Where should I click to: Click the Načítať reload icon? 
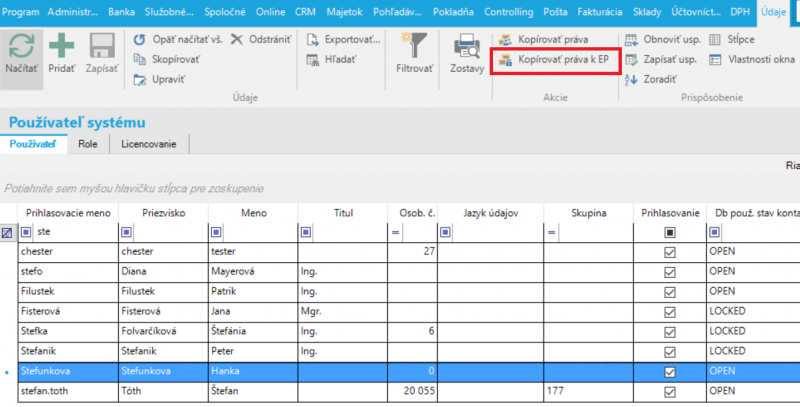(21, 46)
